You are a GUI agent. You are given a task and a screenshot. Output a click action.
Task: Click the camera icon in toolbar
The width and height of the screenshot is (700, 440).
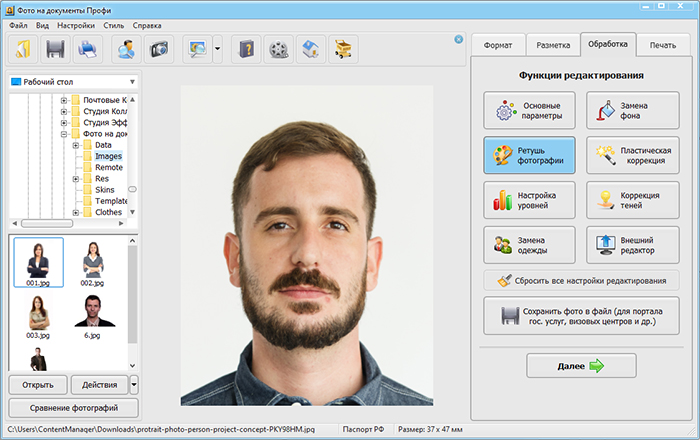[158, 49]
